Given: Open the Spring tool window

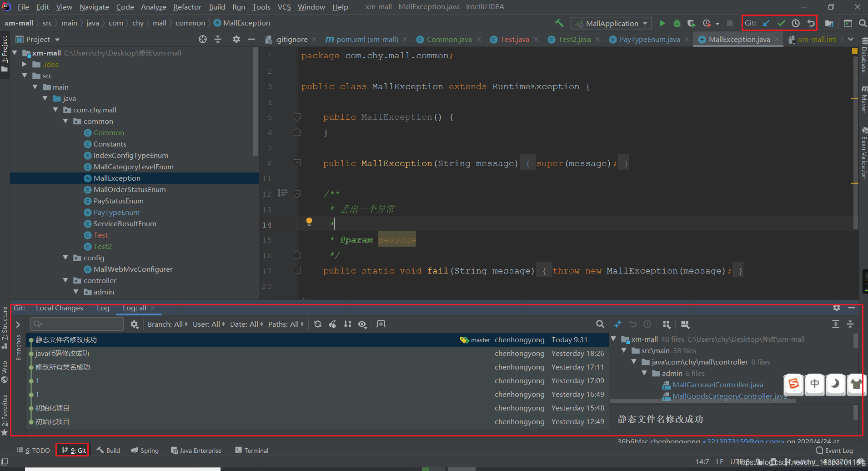Looking at the screenshot, I should 145,451.
